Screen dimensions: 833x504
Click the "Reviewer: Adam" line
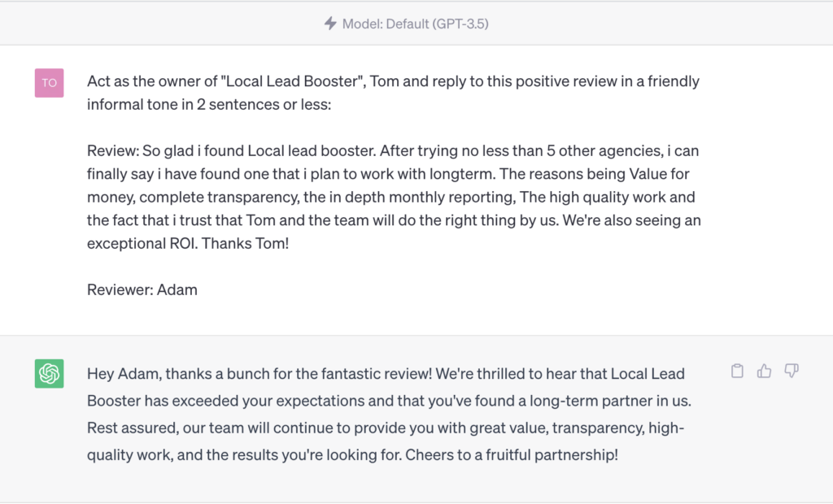142,289
